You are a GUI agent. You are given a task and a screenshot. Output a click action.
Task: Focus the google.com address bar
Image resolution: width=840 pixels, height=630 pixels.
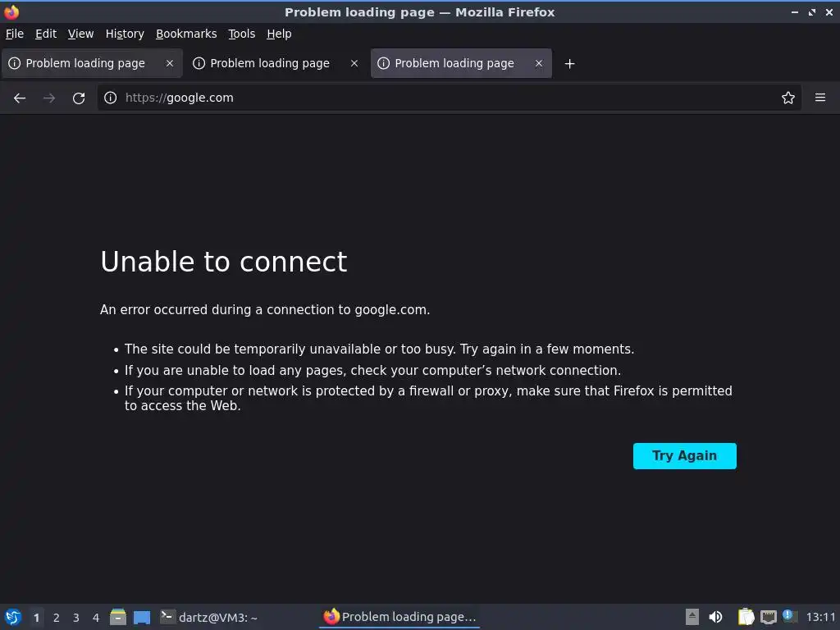449,98
